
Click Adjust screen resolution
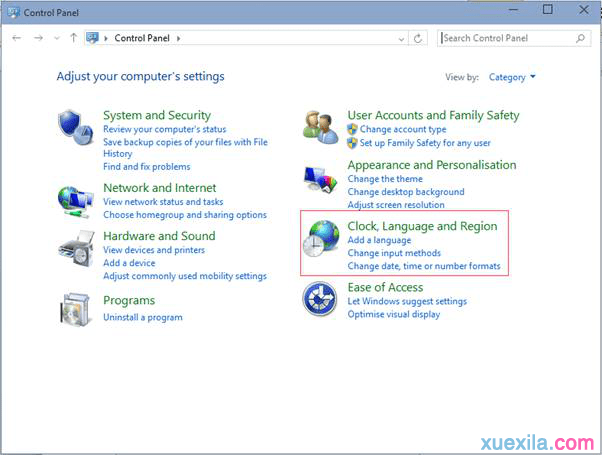point(396,205)
